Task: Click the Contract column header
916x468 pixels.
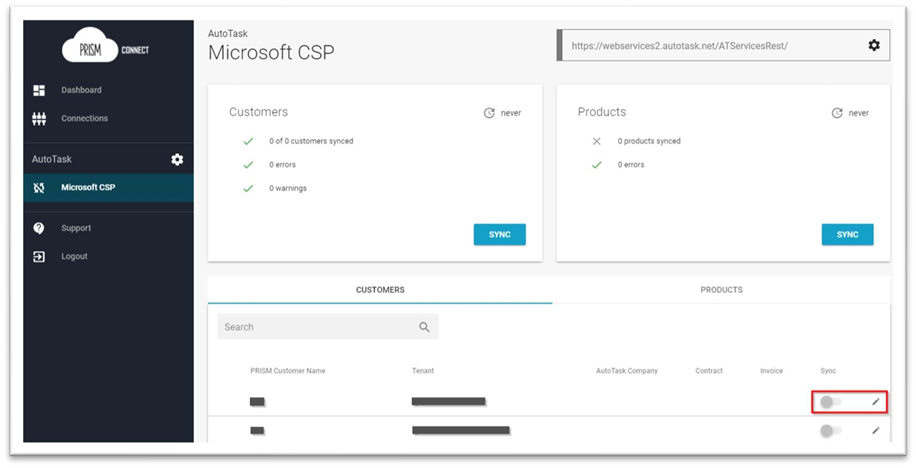Action: pyautogui.click(x=709, y=371)
